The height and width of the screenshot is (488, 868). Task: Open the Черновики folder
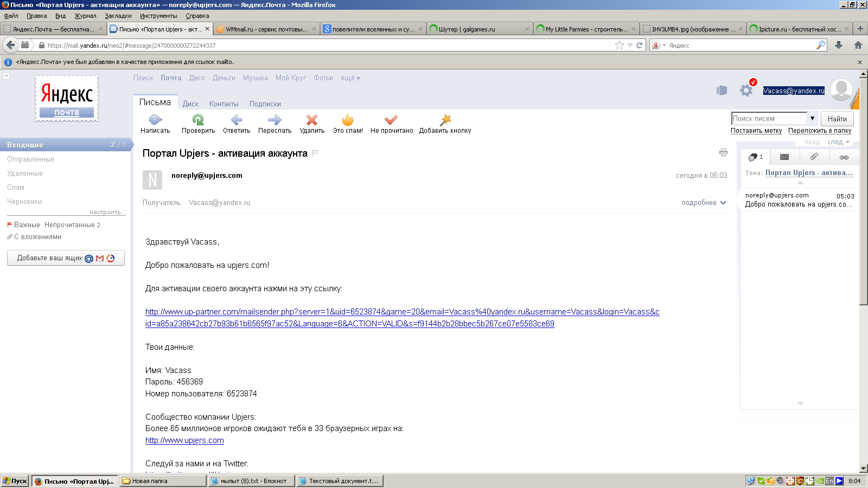(24, 202)
